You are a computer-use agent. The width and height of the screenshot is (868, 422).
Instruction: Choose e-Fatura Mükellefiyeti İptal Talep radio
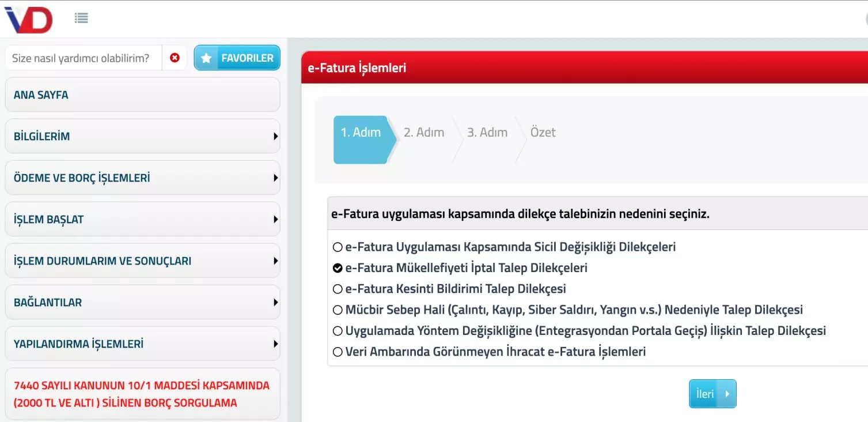[x=338, y=268]
